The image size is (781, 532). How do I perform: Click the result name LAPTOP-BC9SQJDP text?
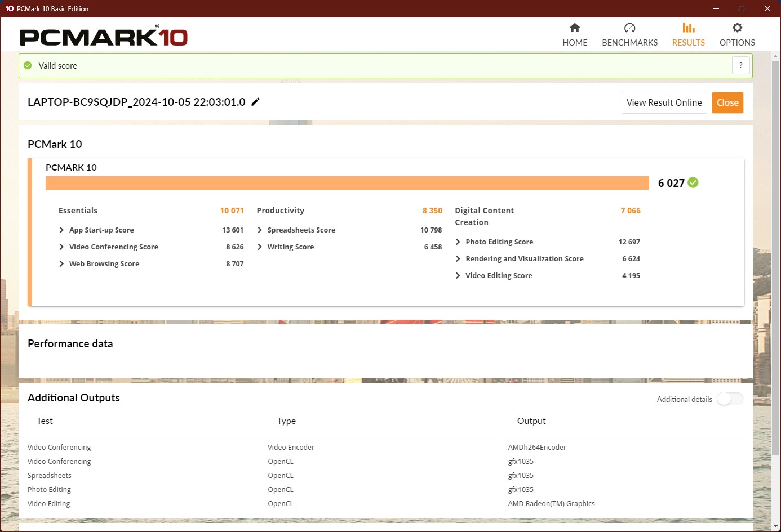tap(136, 102)
